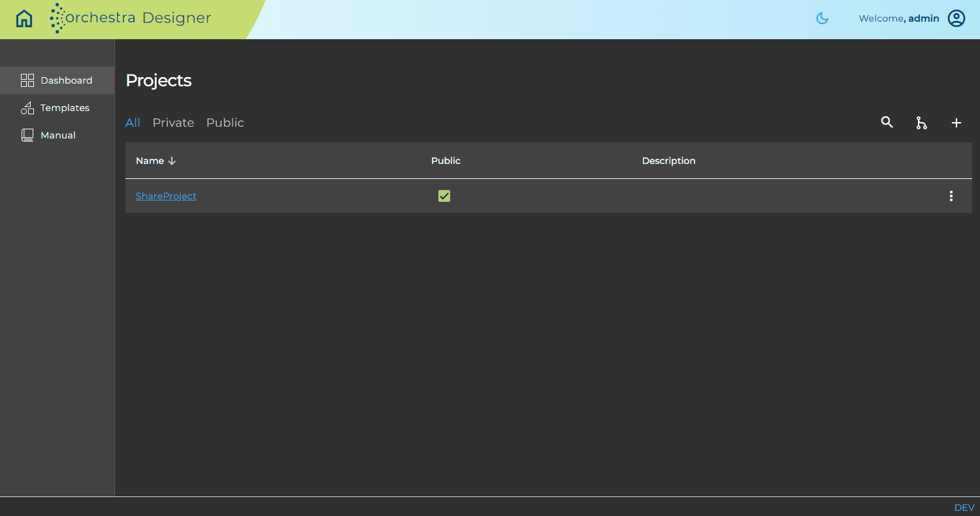
Task: Add a new project with plus icon
Action: [956, 123]
